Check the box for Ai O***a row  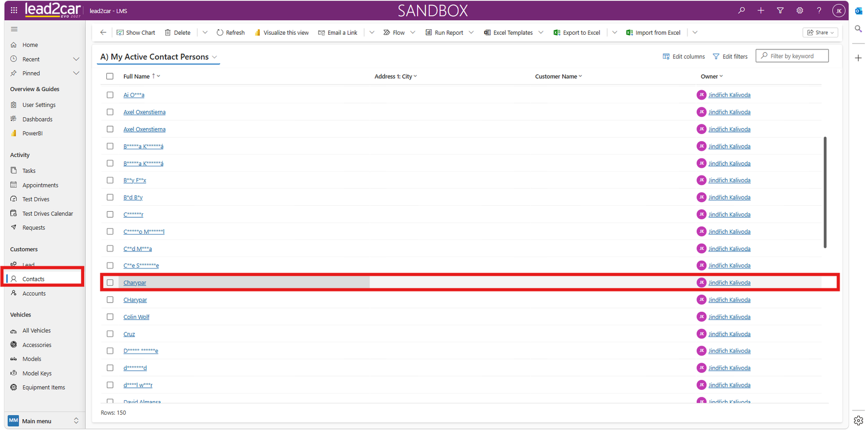[110, 95]
